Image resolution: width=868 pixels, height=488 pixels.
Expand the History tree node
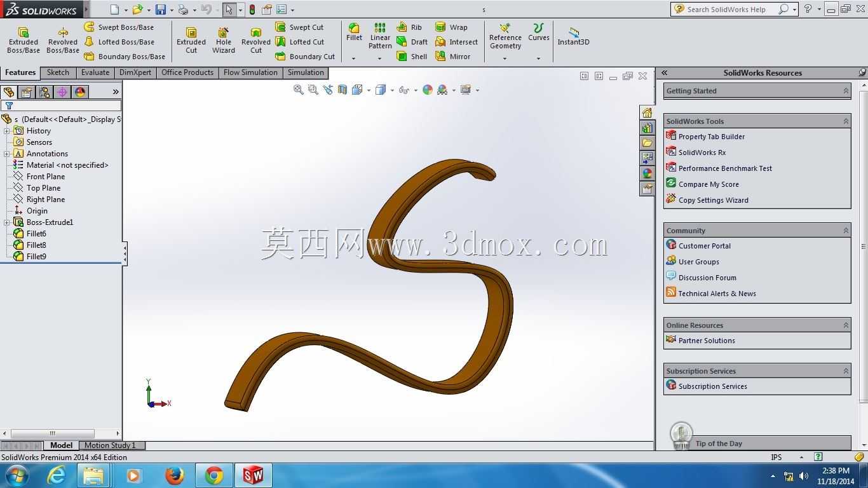tap(7, 131)
